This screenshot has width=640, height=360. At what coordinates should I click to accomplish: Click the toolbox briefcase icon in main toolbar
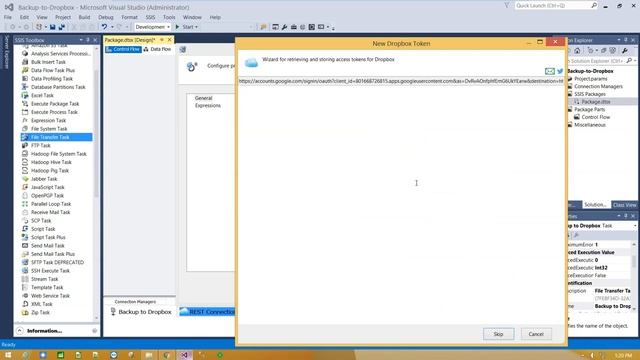(x=293, y=27)
